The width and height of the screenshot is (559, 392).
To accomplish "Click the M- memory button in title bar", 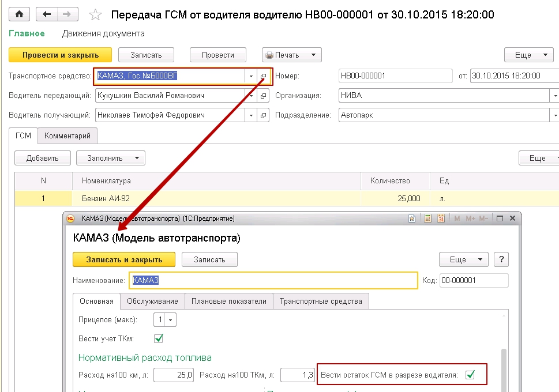I will pos(483,218).
